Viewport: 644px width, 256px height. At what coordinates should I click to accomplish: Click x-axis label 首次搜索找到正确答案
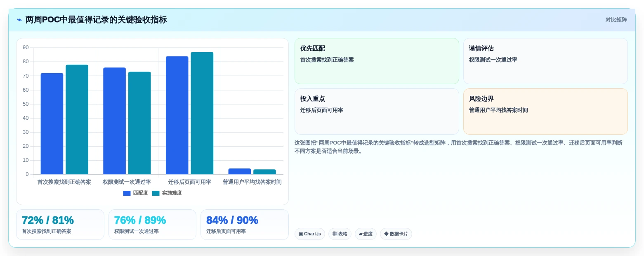(x=64, y=182)
